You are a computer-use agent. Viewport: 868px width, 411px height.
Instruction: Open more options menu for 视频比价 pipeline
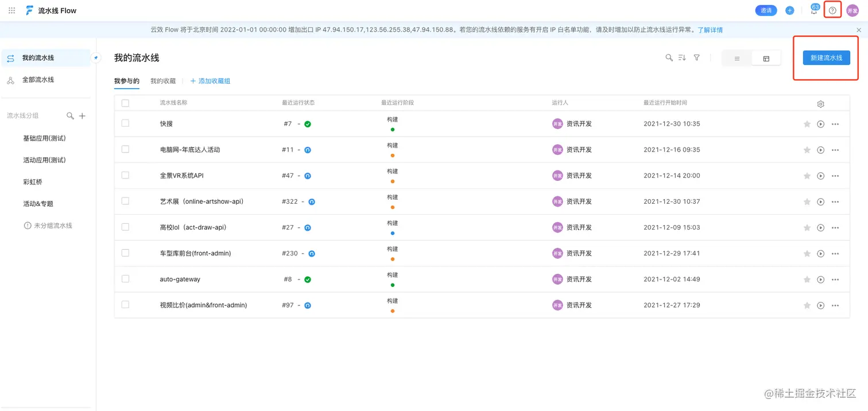[835, 305]
